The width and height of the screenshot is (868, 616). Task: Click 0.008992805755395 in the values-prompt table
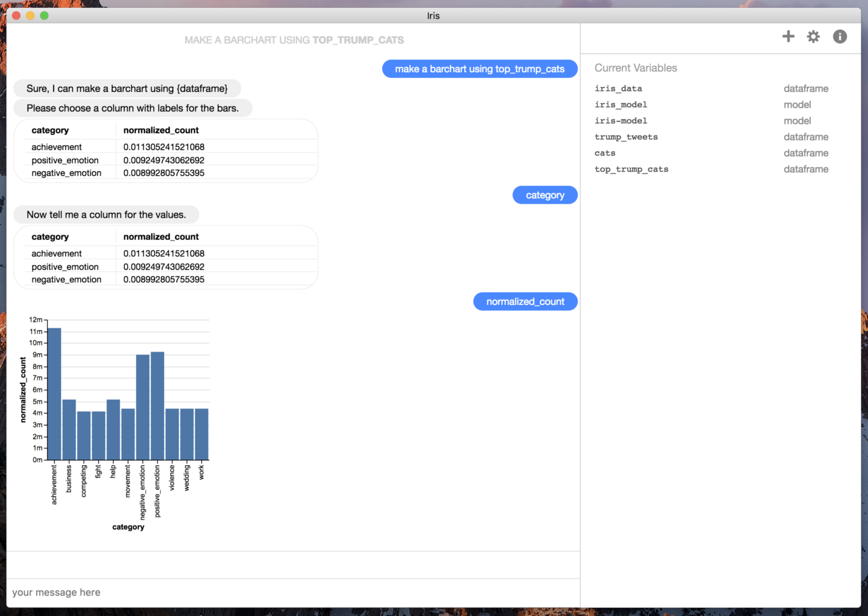point(164,280)
